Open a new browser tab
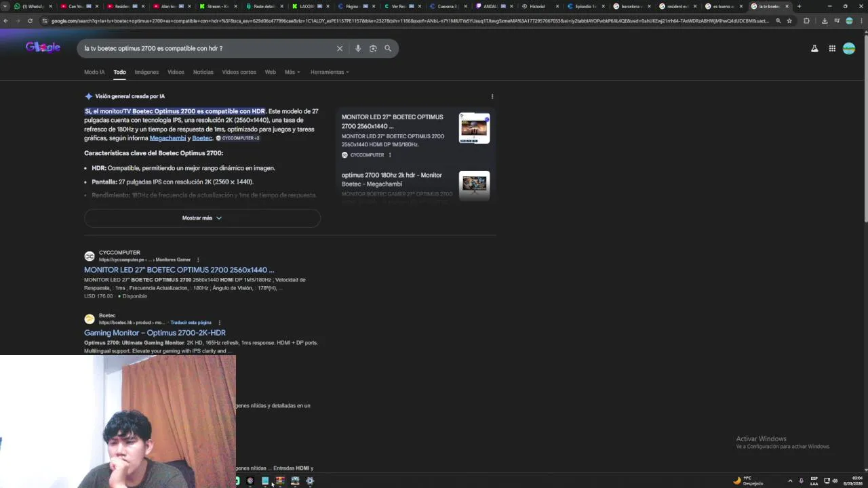 [x=799, y=6]
